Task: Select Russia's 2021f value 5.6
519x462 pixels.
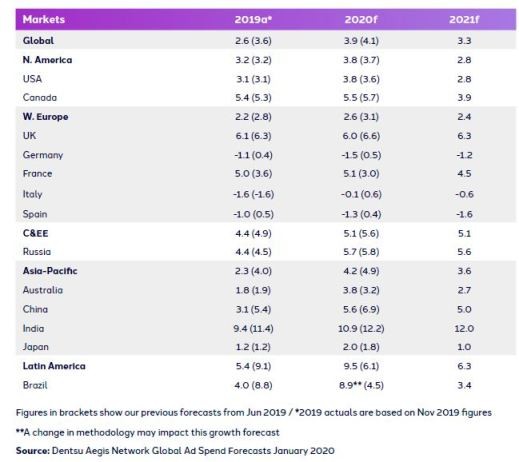Action: 464,252
